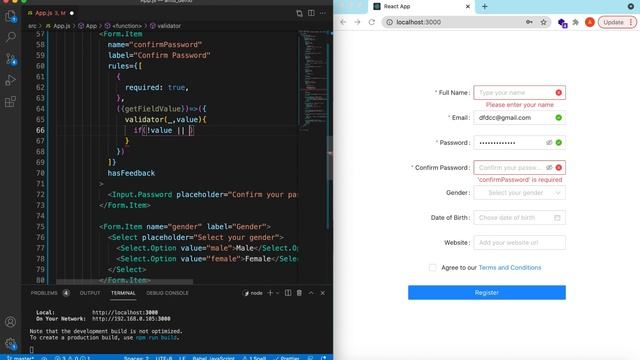The image size is (640, 360).
Task: Open the Source Control view
Action: point(11,59)
